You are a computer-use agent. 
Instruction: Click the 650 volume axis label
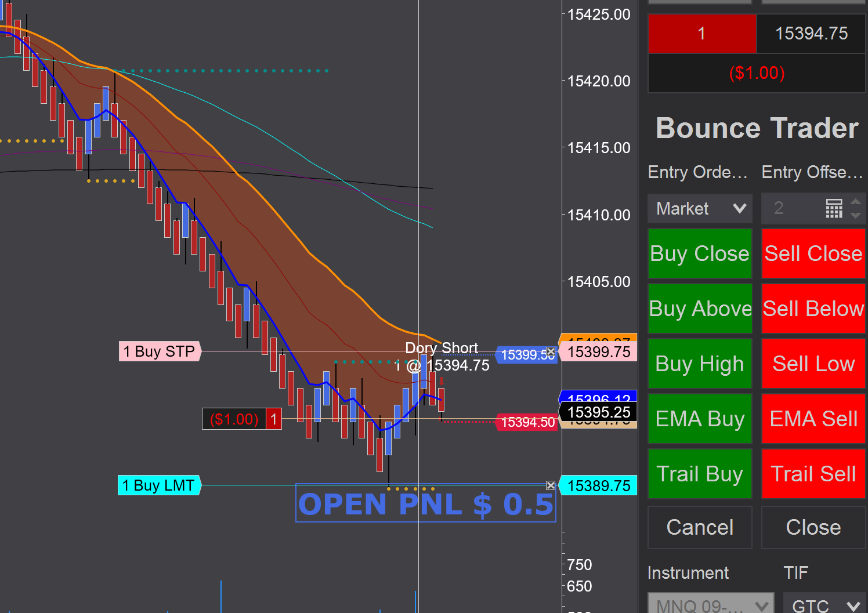point(580,586)
